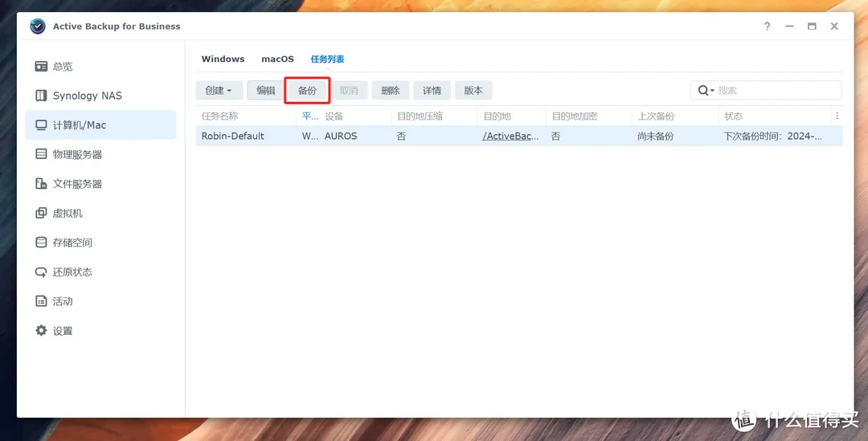Screen dimensions: 868x441
Task: Open the 创建 dropdown button
Action: (x=219, y=90)
